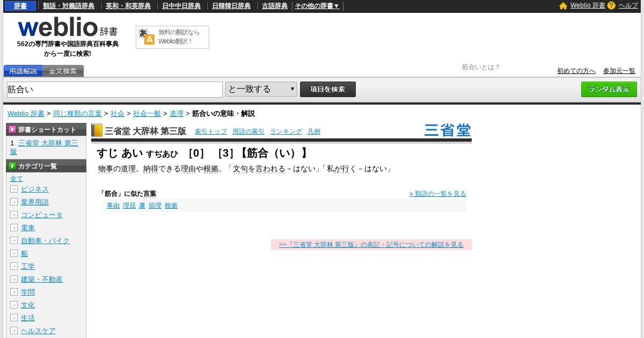Click the Weblio 辞書 link at top right
This screenshot has width=644, height=338.
[588, 5]
